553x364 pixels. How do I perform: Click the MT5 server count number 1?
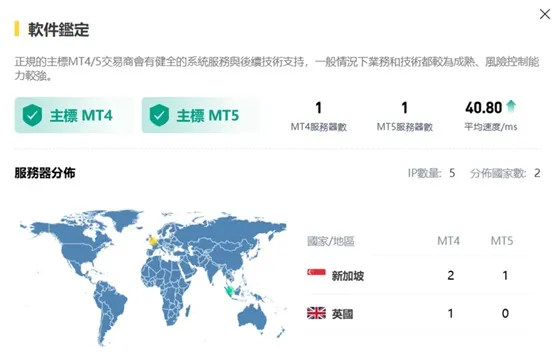(405, 108)
